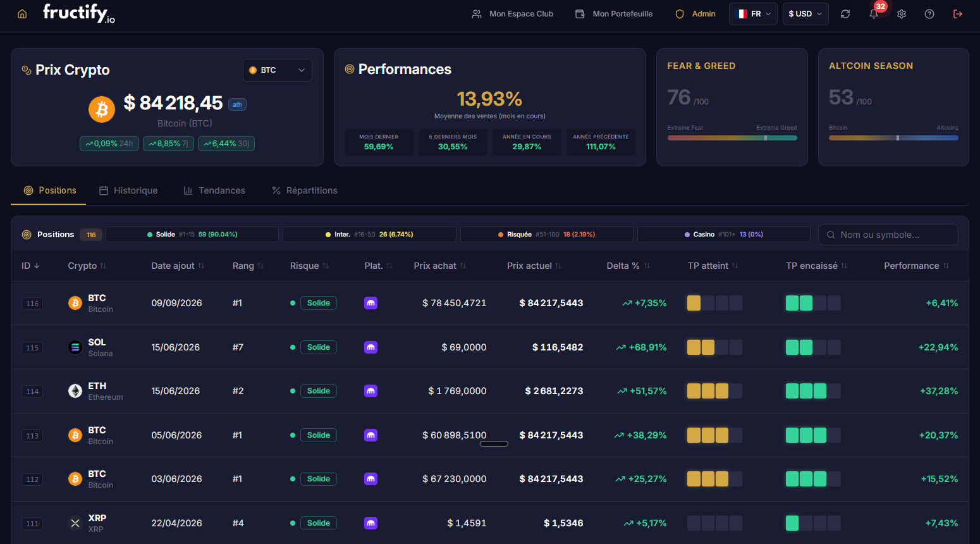Filter positions by Solide category
The image size is (980, 544).
tap(192, 235)
